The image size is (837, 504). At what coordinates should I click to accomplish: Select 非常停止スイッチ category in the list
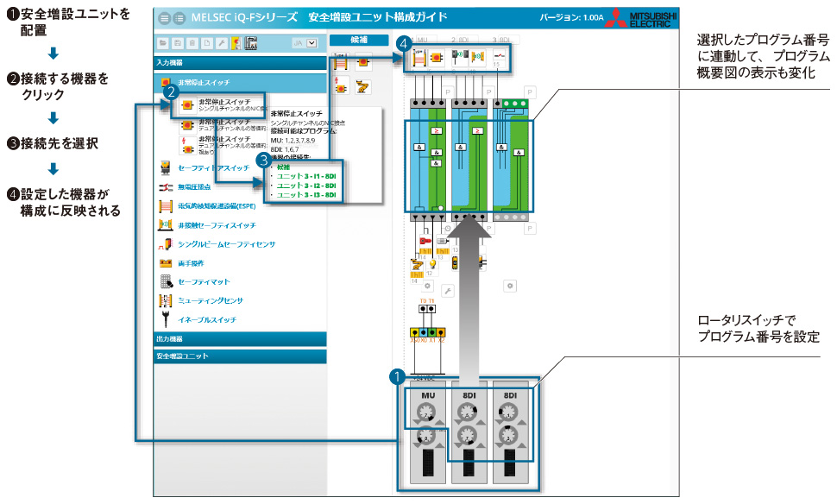[203, 83]
